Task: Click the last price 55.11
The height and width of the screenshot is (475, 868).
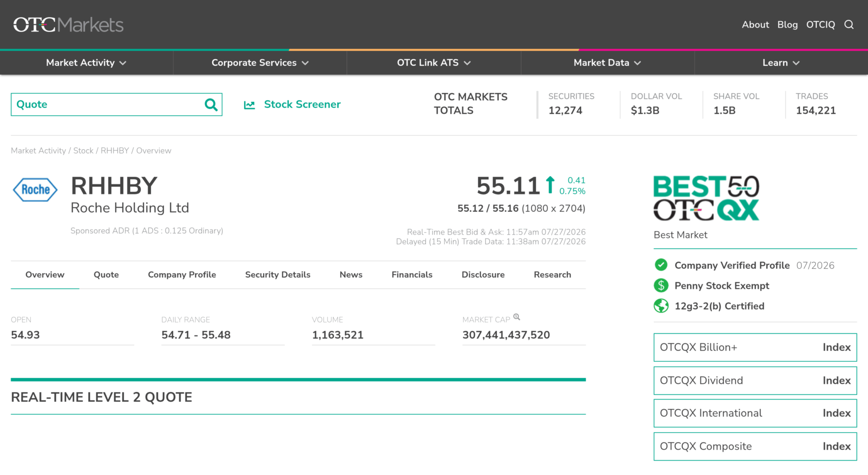Action: tap(508, 186)
